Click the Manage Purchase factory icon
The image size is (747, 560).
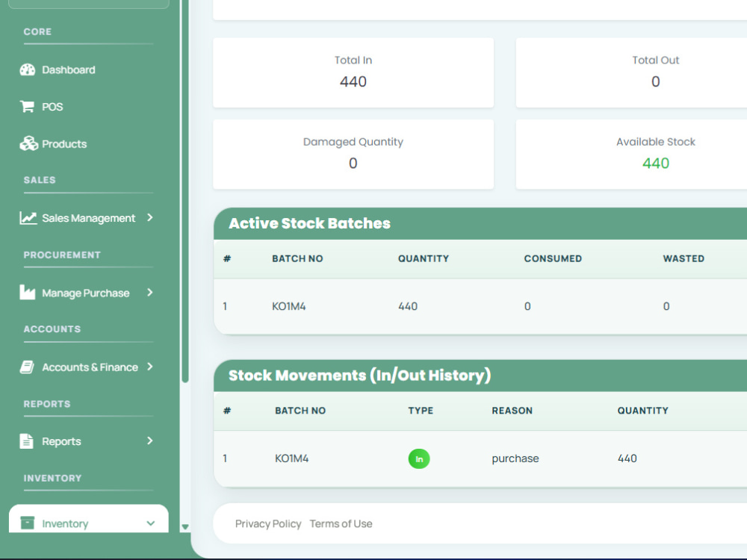tap(28, 293)
